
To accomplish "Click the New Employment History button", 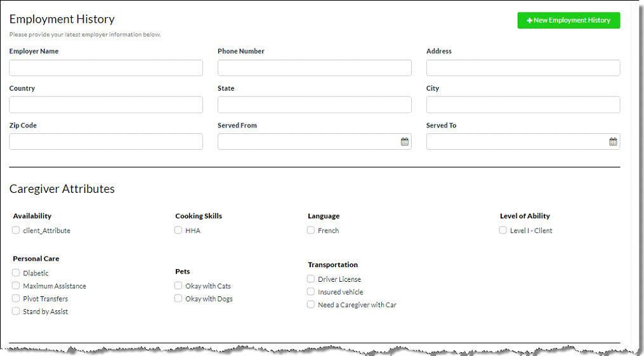I will pos(568,20).
